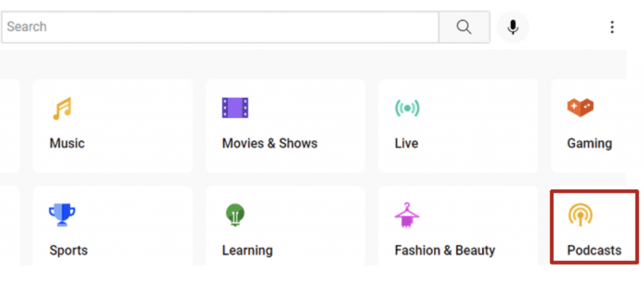Start voice search with the microphone icon

coord(513,27)
